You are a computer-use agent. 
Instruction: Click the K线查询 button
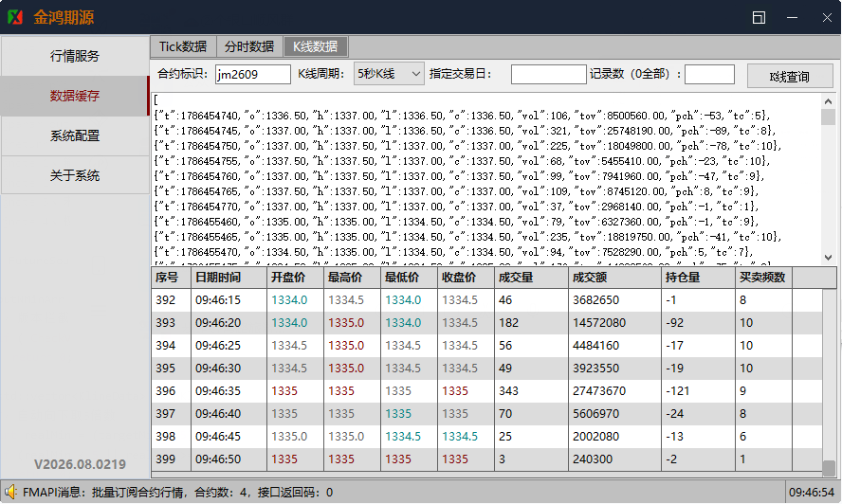[789, 76]
